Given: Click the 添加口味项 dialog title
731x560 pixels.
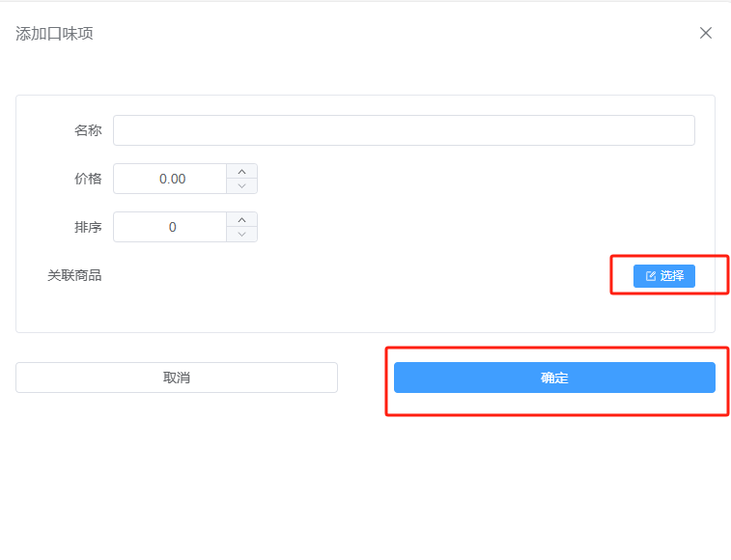Looking at the screenshot, I should click(x=54, y=34).
